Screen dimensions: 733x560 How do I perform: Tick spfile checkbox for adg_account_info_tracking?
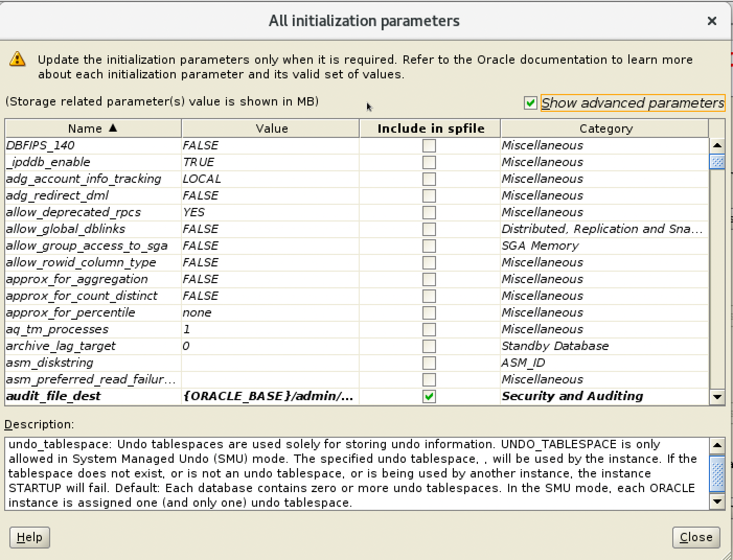click(x=429, y=179)
